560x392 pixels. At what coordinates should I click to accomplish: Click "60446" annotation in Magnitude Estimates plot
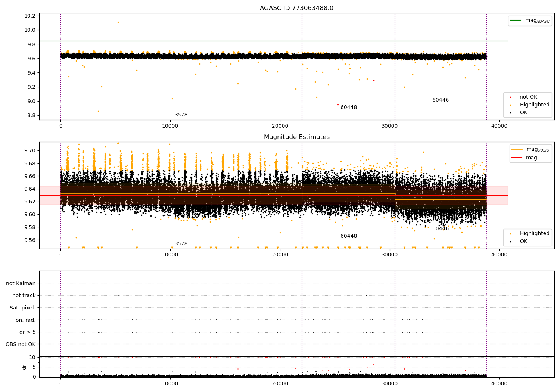[441, 229]
